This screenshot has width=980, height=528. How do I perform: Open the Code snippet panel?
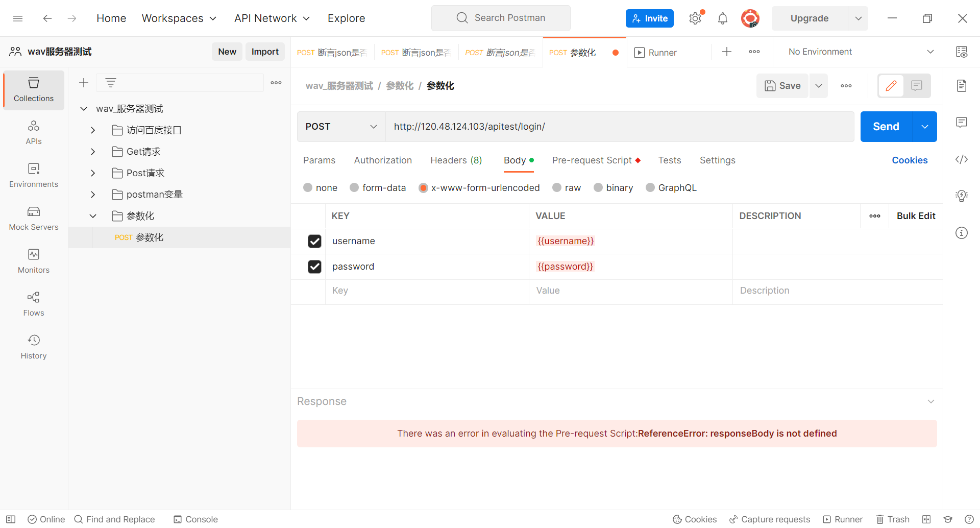click(x=962, y=159)
